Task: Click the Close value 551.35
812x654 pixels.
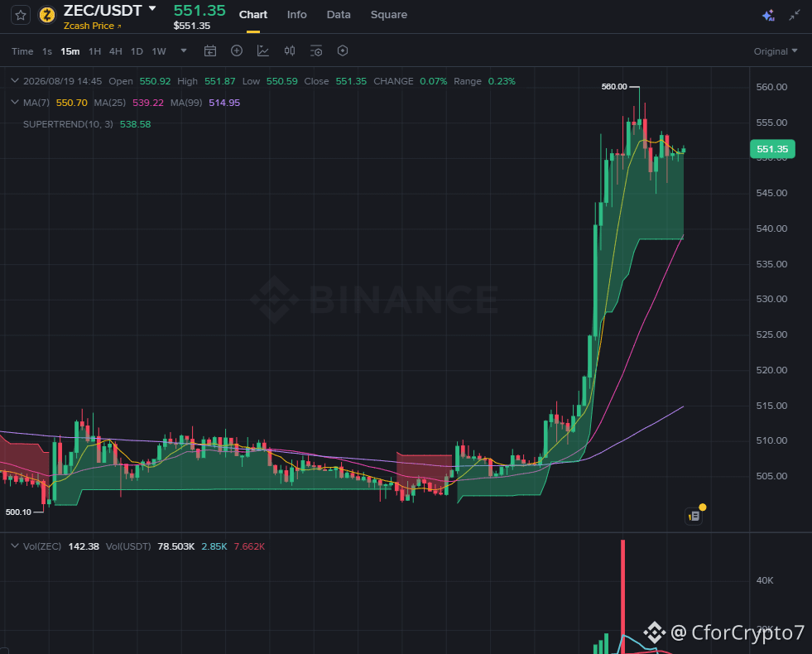Action: point(351,81)
